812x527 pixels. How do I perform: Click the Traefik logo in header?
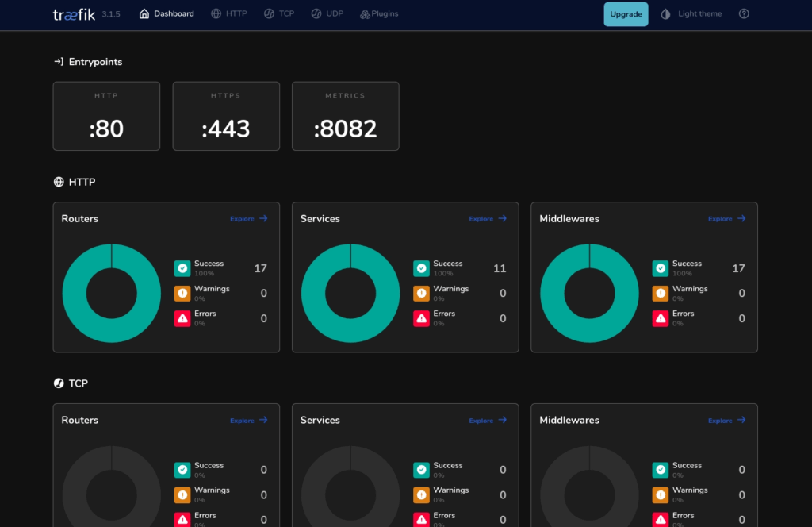pos(75,14)
